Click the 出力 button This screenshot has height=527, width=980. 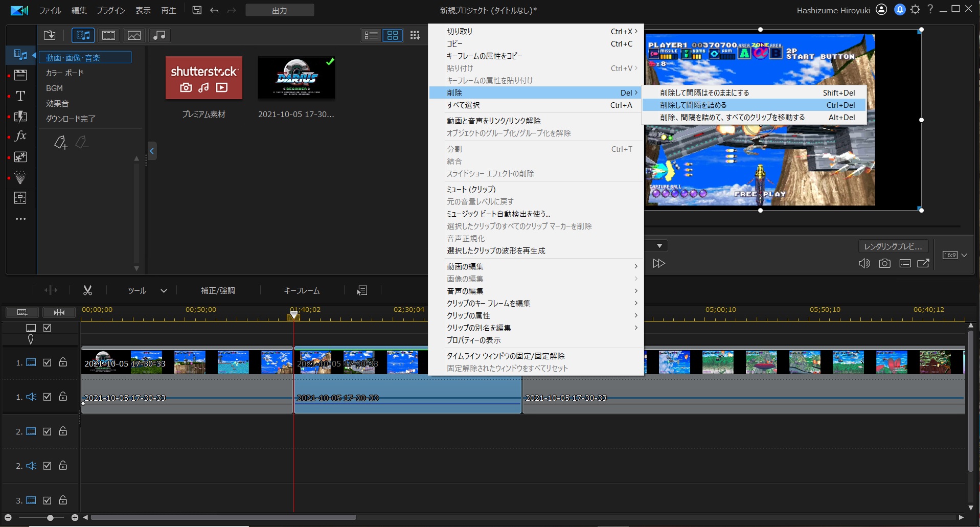(x=280, y=10)
